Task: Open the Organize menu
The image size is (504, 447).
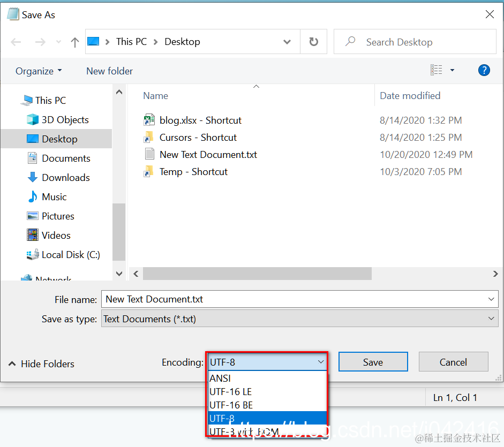Action: [39, 71]
